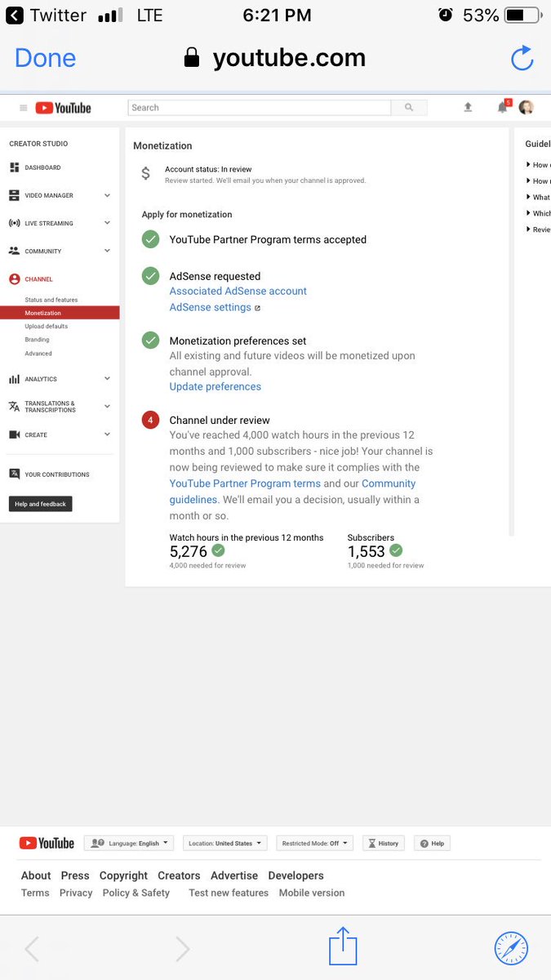Expand the Live Streaming section chevron
This screenshot has height=980, width=551.
(107, 223)
